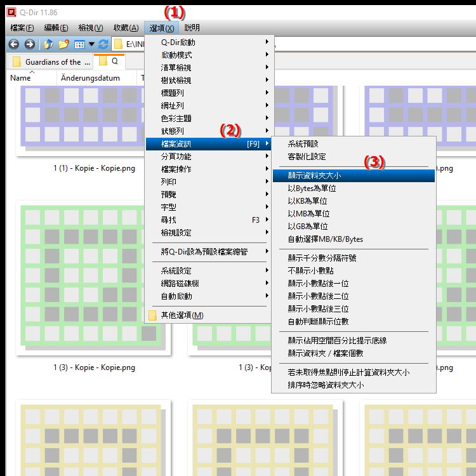
Task: Open the 編輯(E) menu
Action: coord(56,28)
